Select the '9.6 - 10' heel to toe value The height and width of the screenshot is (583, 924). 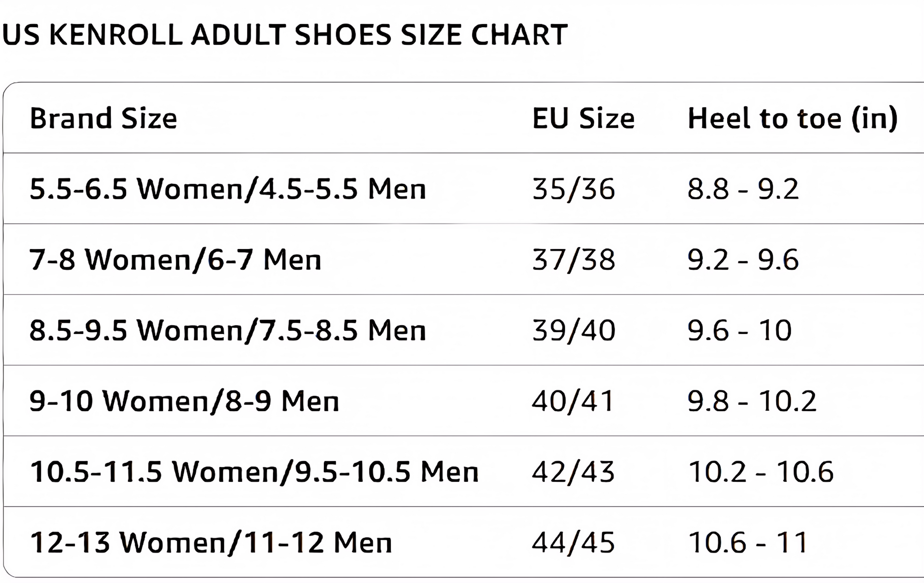click(739, 330)
